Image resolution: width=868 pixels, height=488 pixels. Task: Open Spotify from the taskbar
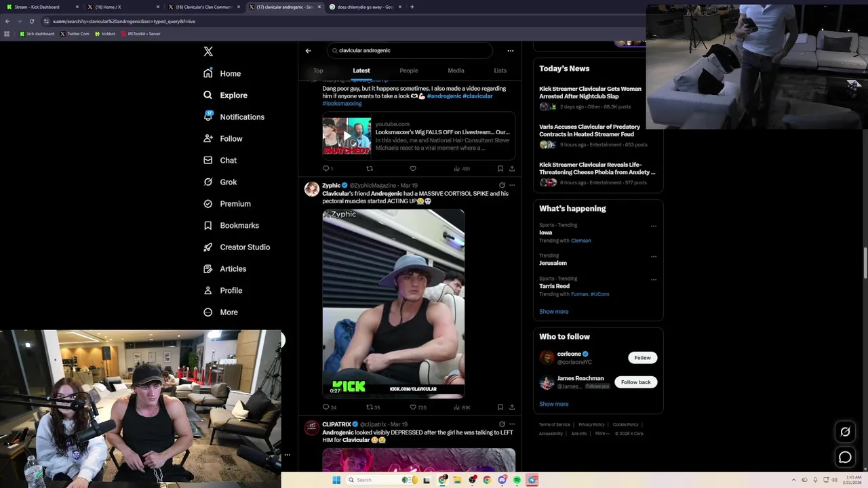pos(517,480)
